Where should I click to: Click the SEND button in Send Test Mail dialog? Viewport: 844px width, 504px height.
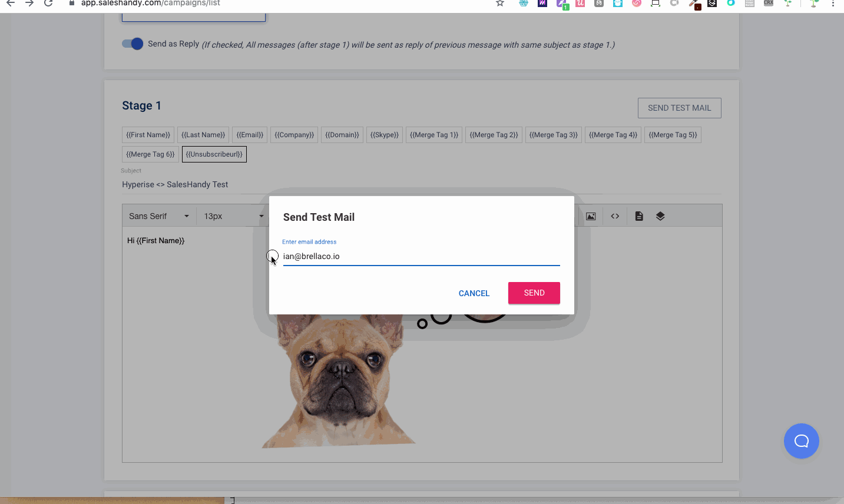click(534, 293)
